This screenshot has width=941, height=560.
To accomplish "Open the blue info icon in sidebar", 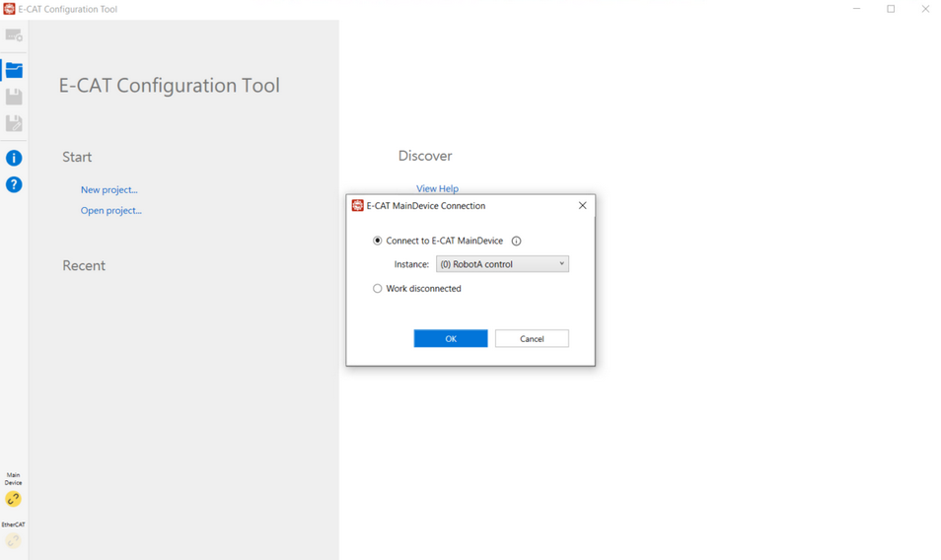I will click(14, 158).
